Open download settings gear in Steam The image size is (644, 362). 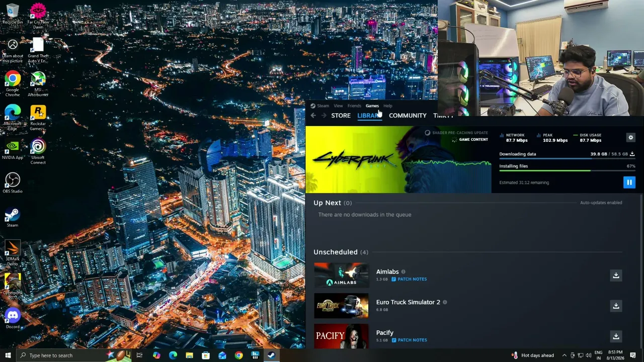point(630,137)
